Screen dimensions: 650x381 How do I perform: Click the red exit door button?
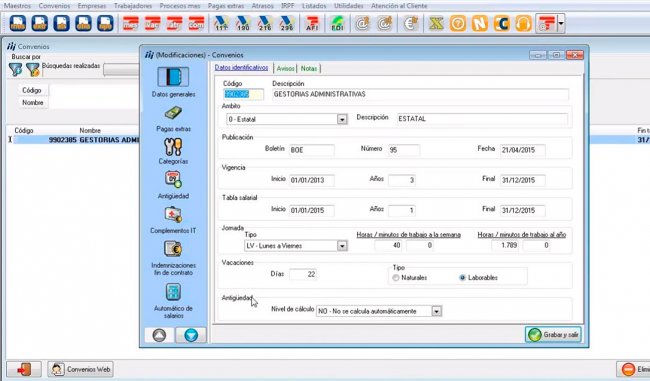point(24,369)
